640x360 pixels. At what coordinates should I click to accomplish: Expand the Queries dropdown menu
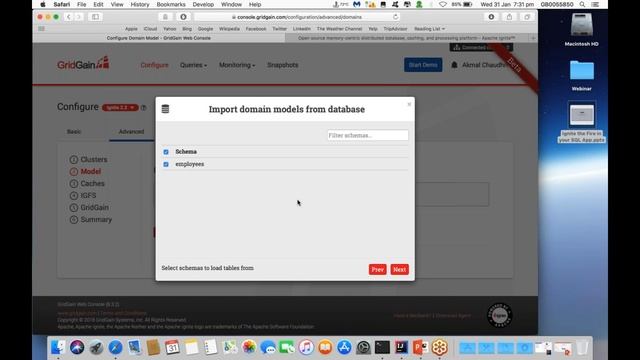pos(193,65)
